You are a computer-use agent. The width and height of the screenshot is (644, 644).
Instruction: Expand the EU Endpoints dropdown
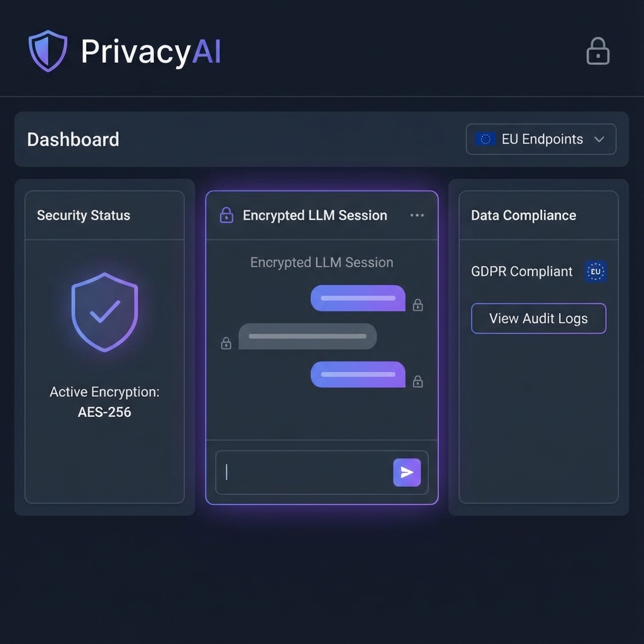pos(540,139)
